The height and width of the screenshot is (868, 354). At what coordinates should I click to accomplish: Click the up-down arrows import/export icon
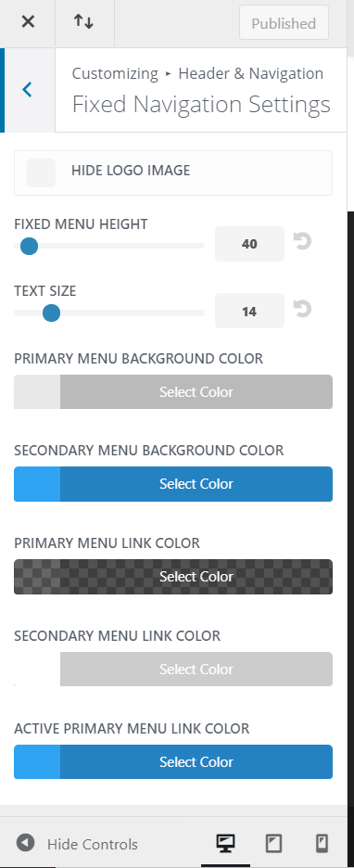pos(84,22)
